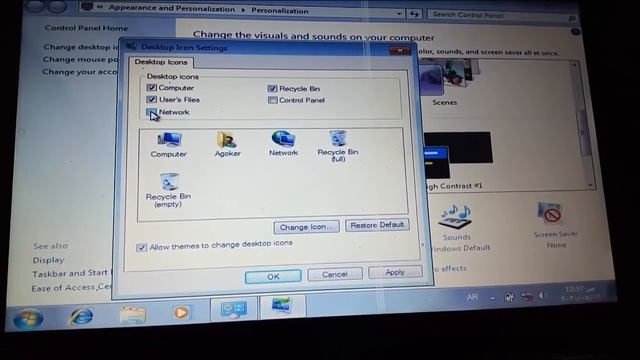
Task: Toggle the Recycle Bin checkbox
Action: pos(272,88)
